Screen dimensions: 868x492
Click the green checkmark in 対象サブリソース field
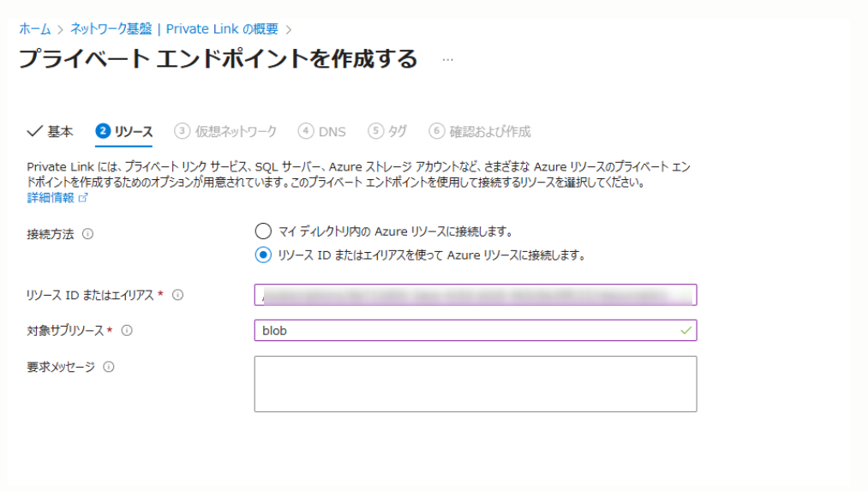pos(685,330)
